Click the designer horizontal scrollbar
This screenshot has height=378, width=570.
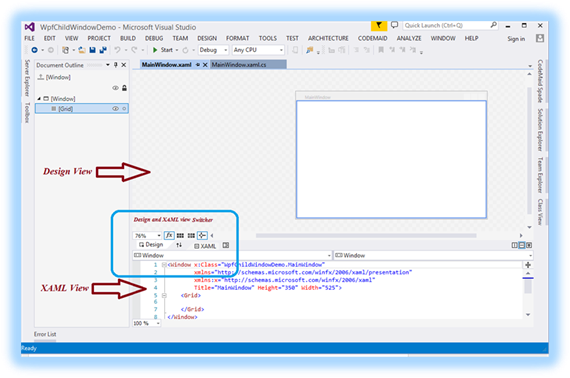[x=366, y=236]
